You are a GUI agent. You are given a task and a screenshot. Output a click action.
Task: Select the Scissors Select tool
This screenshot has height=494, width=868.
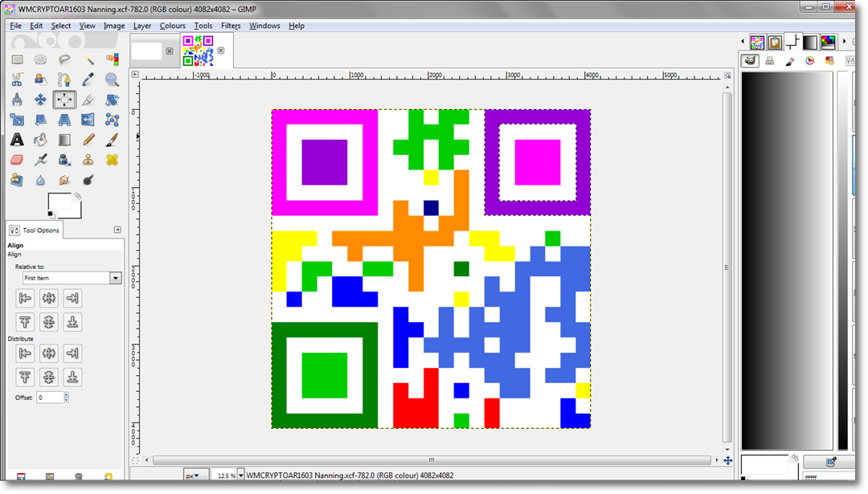click(x=17, y=80)
